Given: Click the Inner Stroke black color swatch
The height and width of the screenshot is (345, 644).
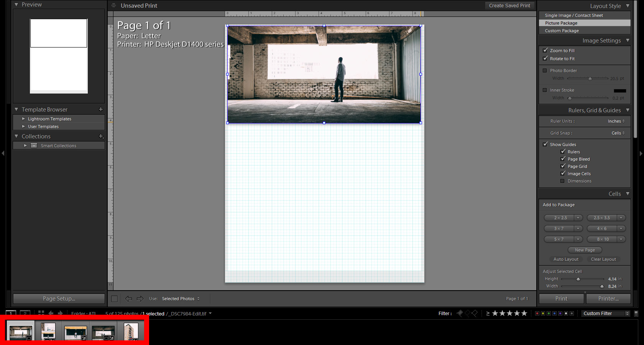Looking at the screenshot, I should pyautogui.click(x=620, y=90).
